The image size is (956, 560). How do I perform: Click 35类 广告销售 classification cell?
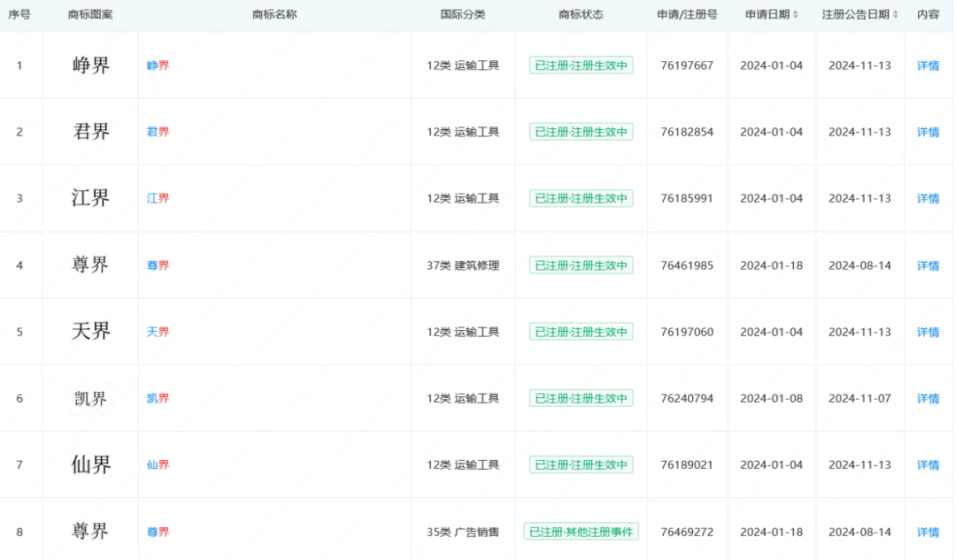click(463, 532)
